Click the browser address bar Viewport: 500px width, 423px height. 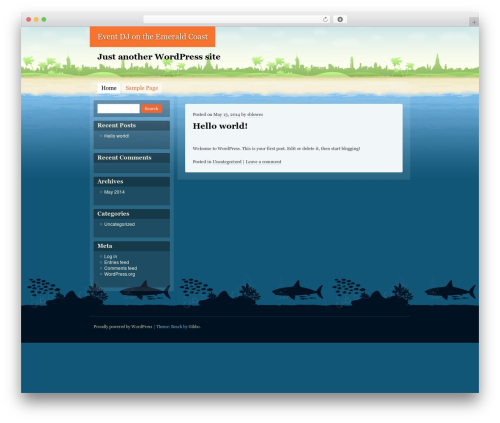click(237, 20)
